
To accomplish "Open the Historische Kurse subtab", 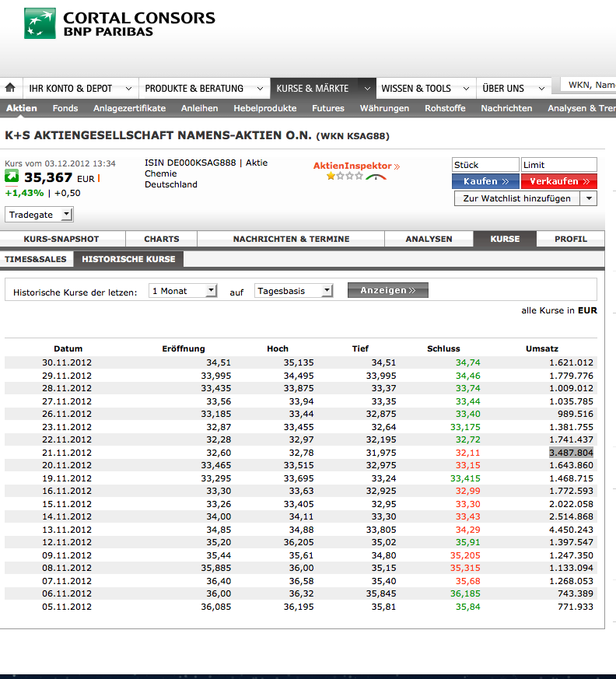I will click(x=128, y=259).
